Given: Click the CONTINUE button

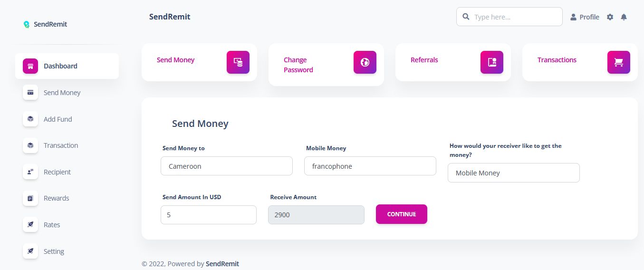Looking at the screenshot, I should (x=402, y=214).
